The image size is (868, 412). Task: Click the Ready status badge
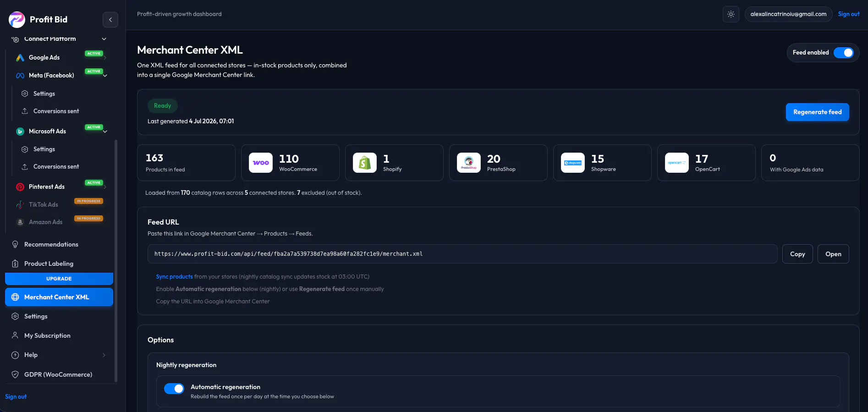click(x=163, y=106)
